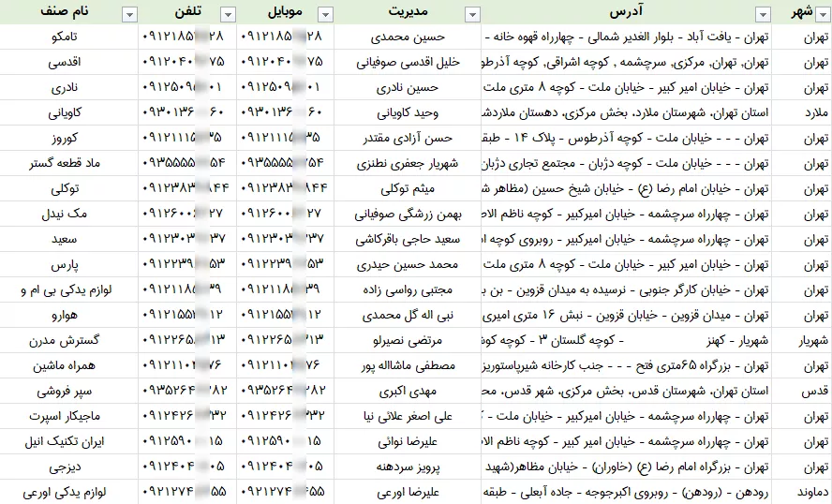Image resolution: width=832 pixels, height=504 pixels.
Task: Select city cell قدس
Action: coord(802,391)
